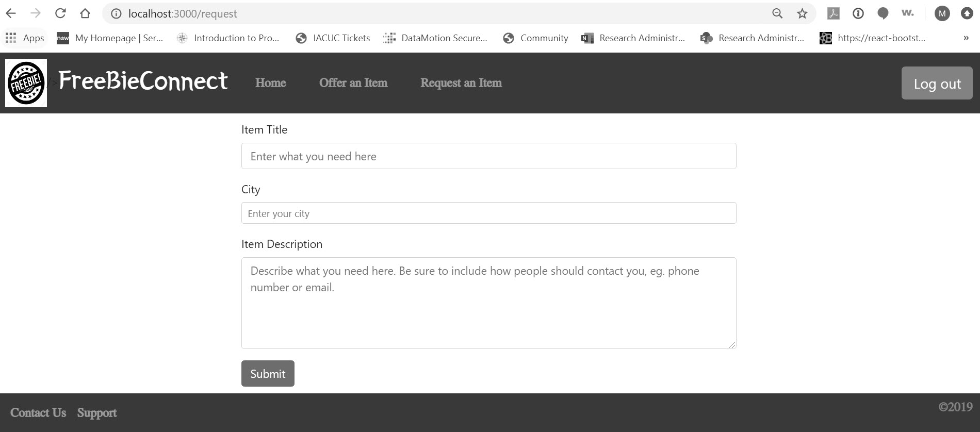This screenshot has height=432, width=980.
Task: Open the OneNote Research Administr... bookmark
Action: [633, 38]
